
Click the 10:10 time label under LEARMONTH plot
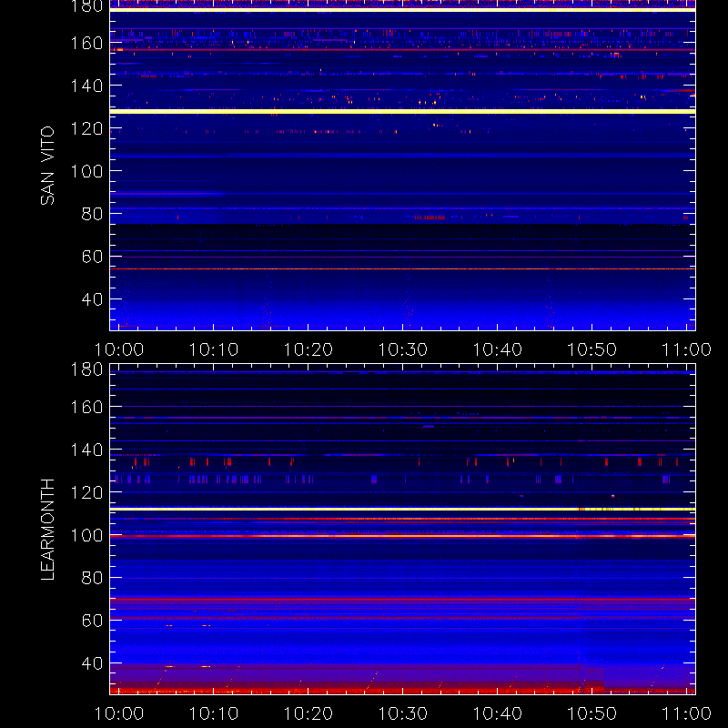(214, 713)
